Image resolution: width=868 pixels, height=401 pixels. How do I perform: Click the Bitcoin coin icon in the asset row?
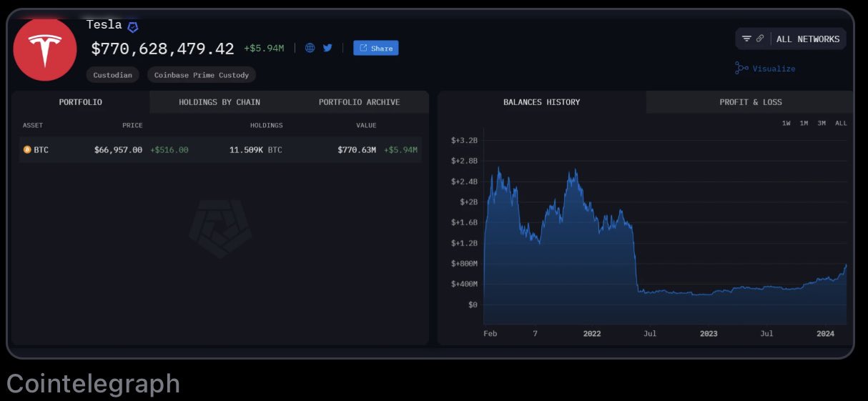pos(27,150)
